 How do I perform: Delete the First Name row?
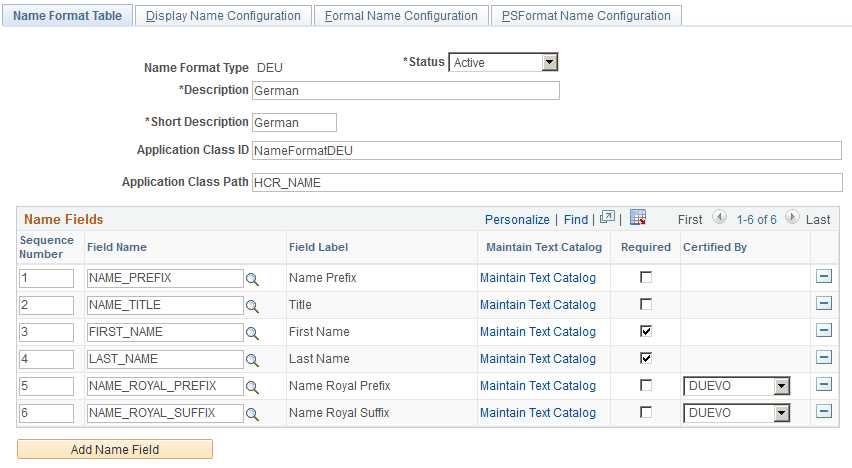[824, 330]
